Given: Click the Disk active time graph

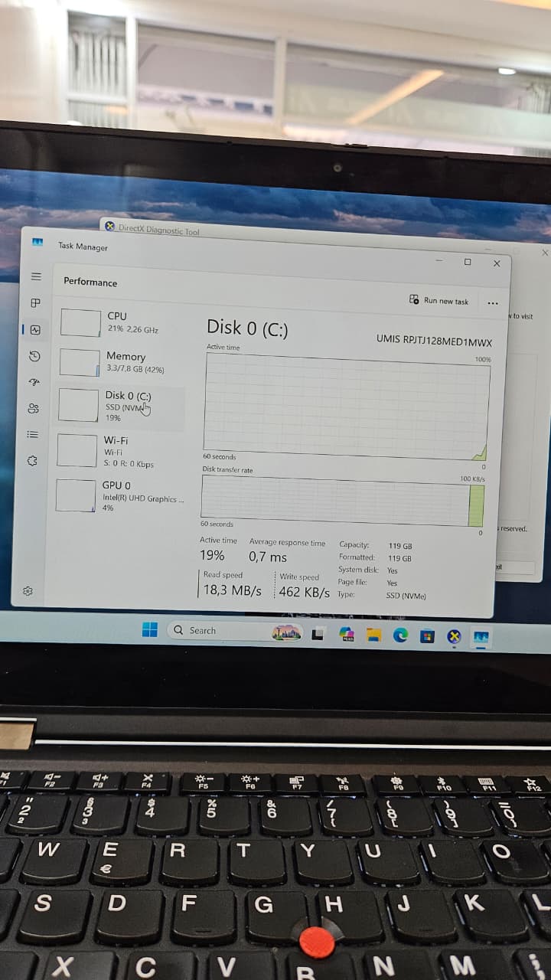Looking at the screenshot, I should [347, 407].
